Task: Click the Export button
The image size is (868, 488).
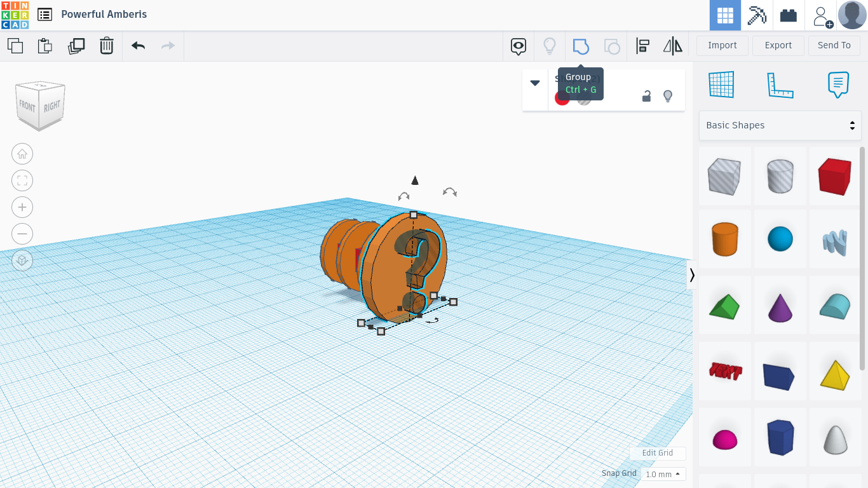Action: (778, 46)
